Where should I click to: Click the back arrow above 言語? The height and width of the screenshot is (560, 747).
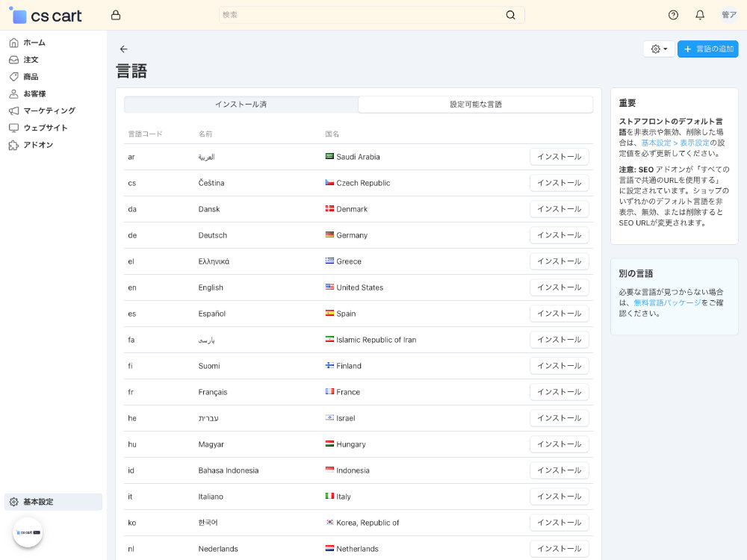(124, 49)
